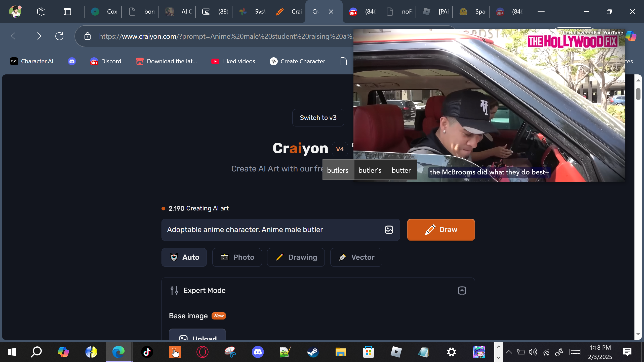Image resolution: width=644 pixels, height=362 pixels.
Task: Collapse the Expert Mode panel
Action: coord(462,290)
